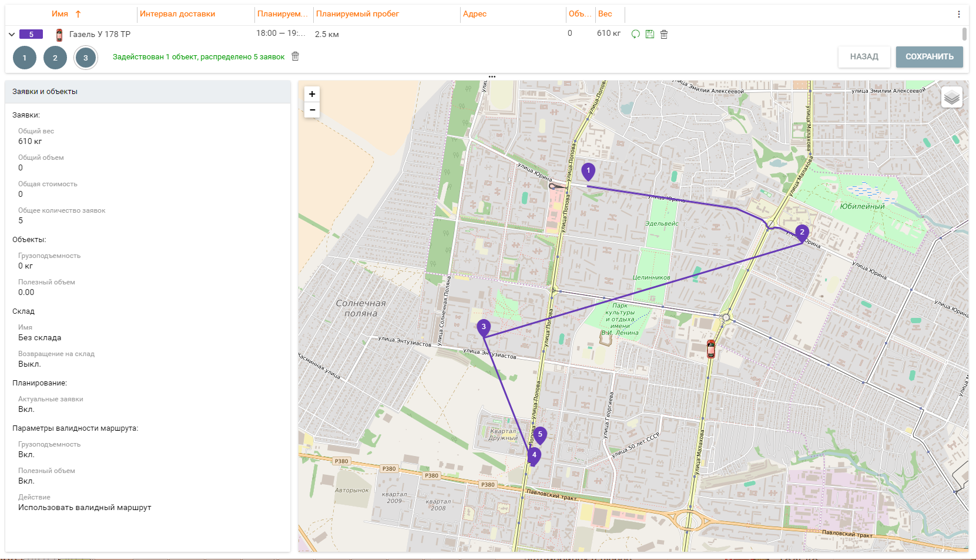Viewport: 976px width, 560px height.
Task: Click the table vertical scrollbar
Action: (964, 34)
